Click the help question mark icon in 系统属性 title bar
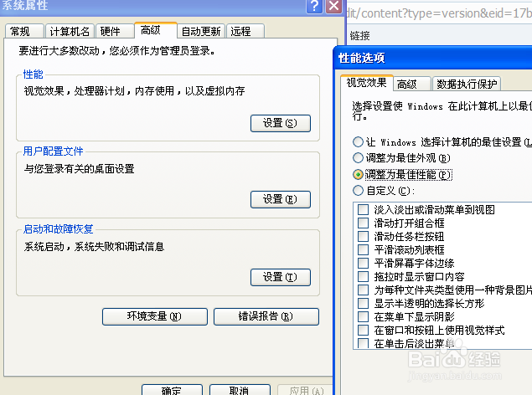This screenshot has width=532, height=395. pos(314,6)
